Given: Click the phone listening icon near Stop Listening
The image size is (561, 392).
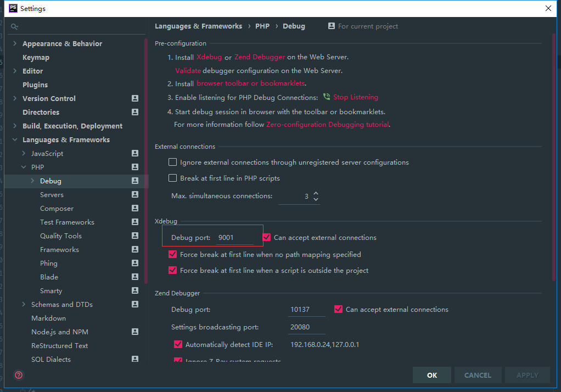Looking at the screenshot, I should [x=326, y=97].
